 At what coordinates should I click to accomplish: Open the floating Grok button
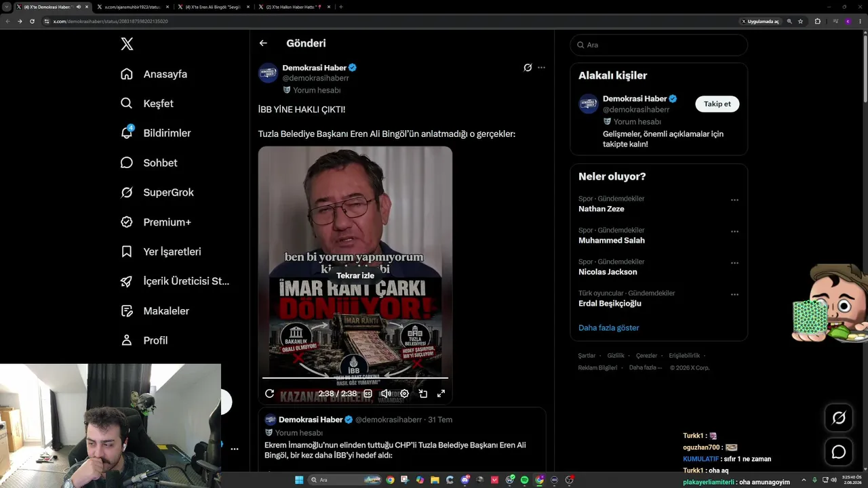coord(839,418)
